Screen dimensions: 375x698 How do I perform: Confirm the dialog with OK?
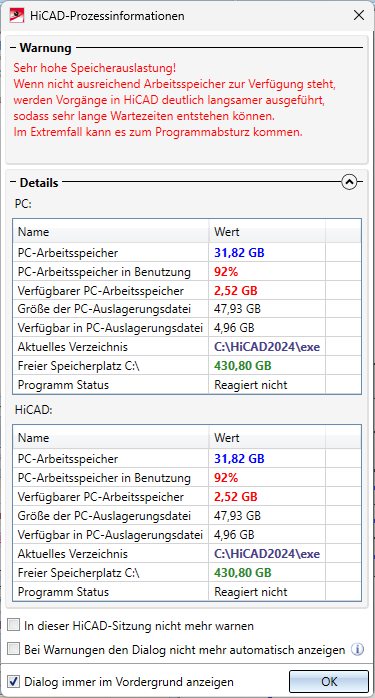coord(329,681)
